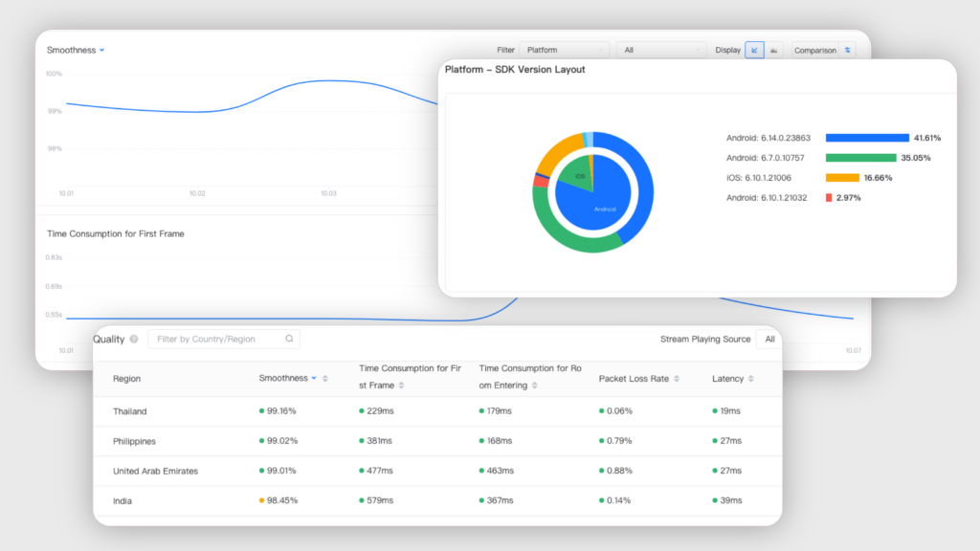This screenshot has width=980, height=551.
Task: Open the Stream Playing Source All dropdown
Action: coord(769,339)
